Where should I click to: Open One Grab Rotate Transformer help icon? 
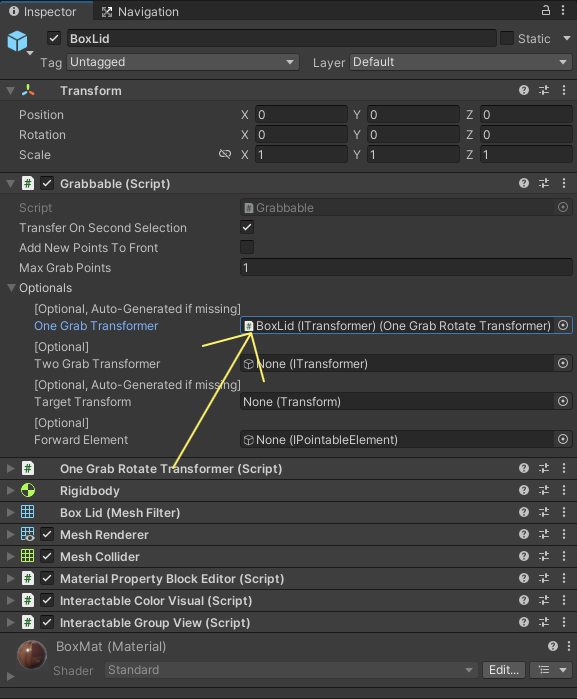coord(524,468)
